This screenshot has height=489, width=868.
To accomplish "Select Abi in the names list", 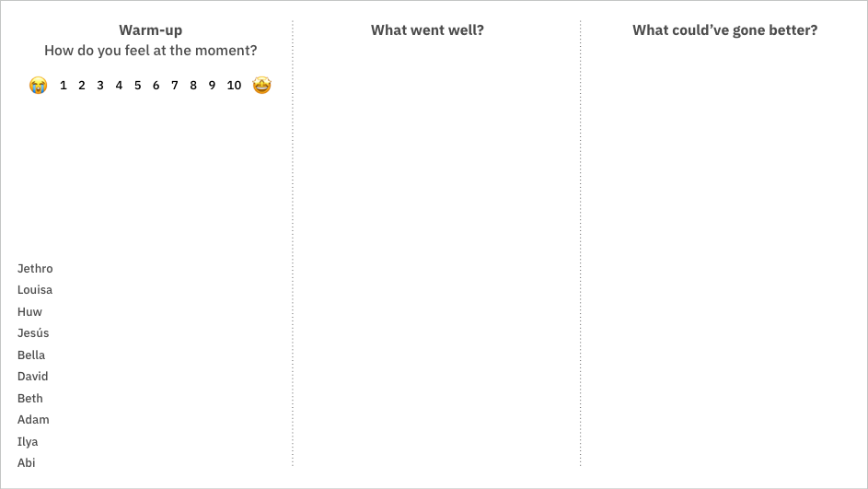I will 26,463.
